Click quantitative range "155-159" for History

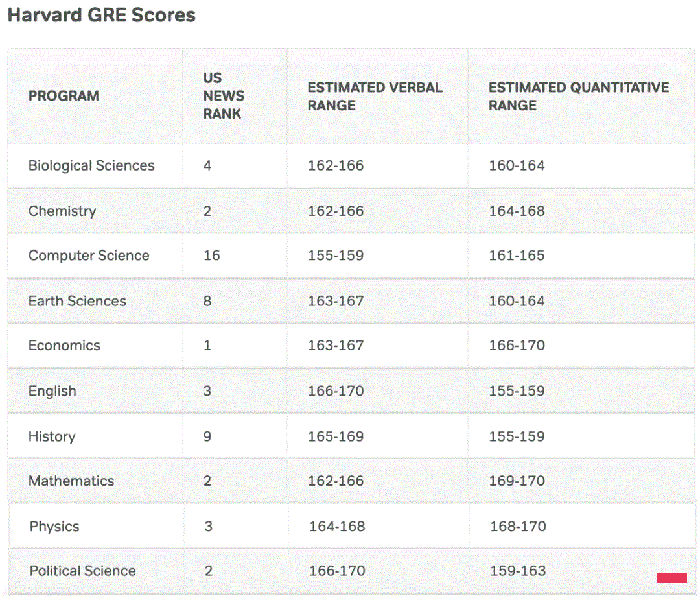point(517,436)
